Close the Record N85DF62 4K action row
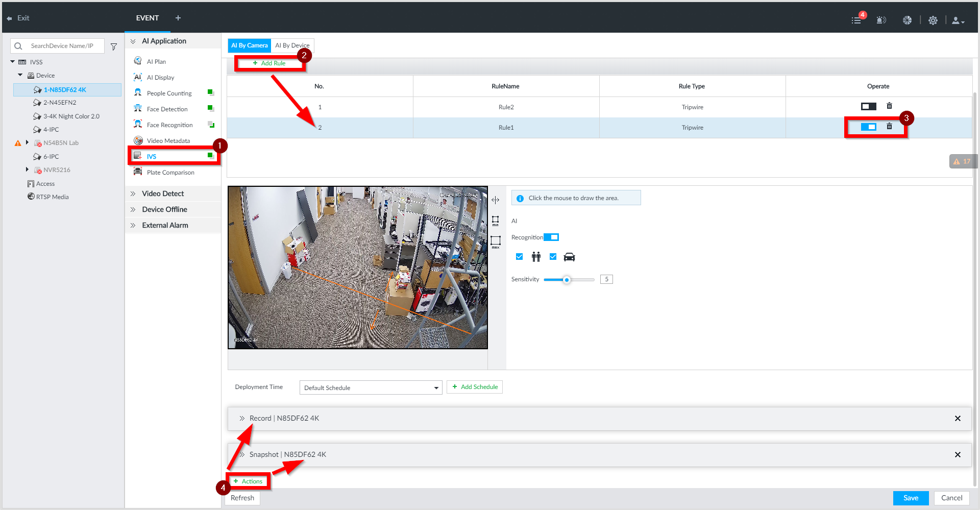 coord(958,419)
